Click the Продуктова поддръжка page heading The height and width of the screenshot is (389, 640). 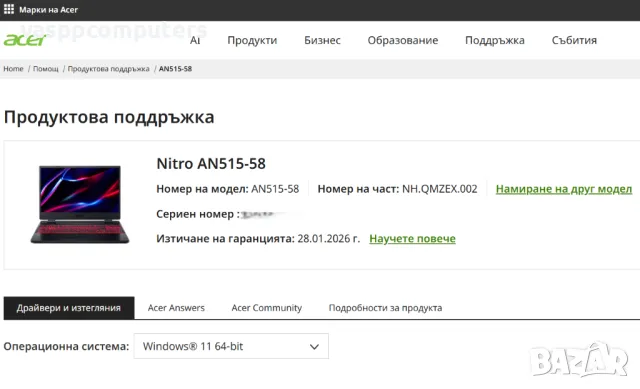click(x=109, y=118)
